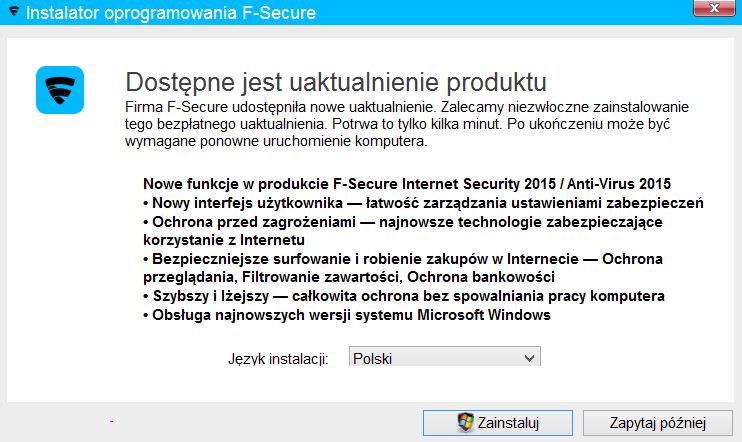
Task: Click the Język instalacji label
Action: 278,359
